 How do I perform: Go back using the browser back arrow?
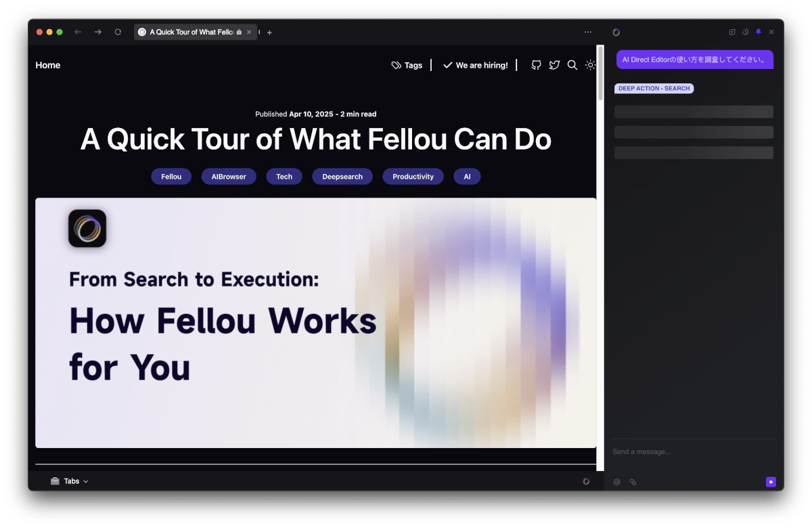pos(78,32)
